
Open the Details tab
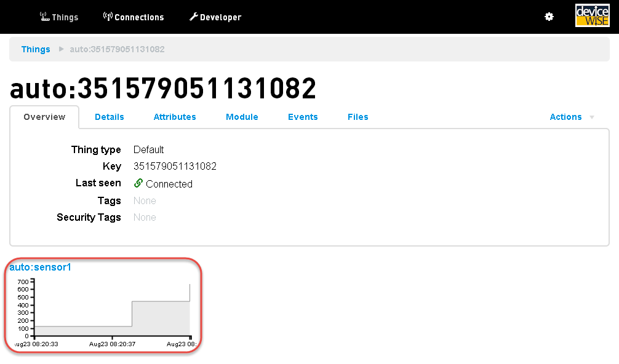pyautogui.click(x=110, y=117)
